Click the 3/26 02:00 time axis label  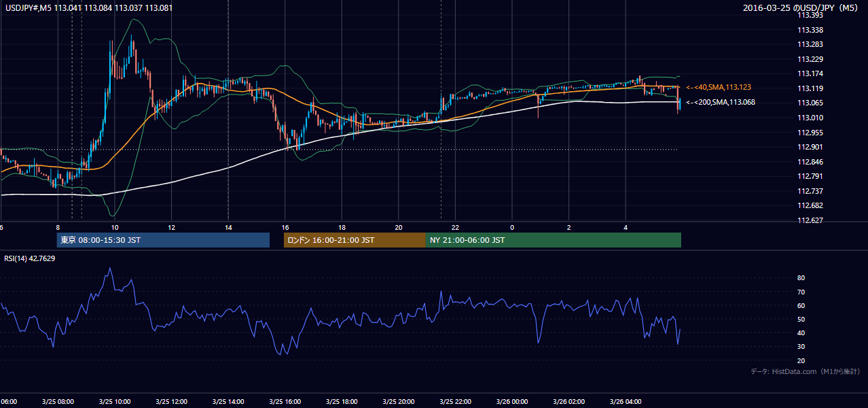click(x=569, y=402)
